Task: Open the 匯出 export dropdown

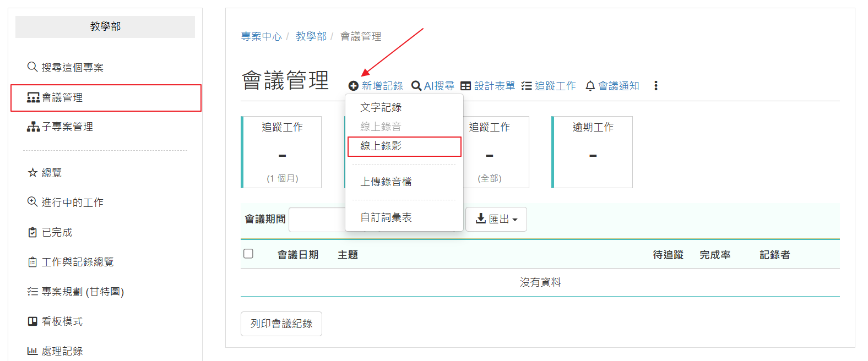Action: coord(496,219)
